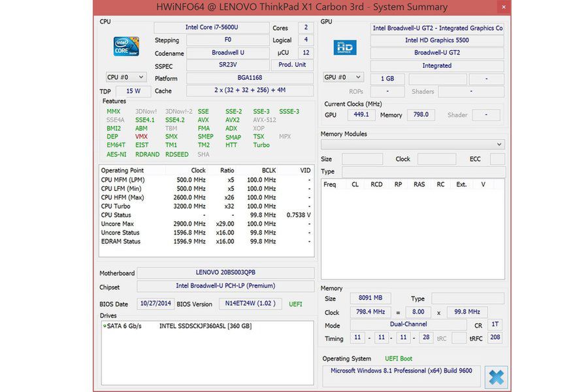Click the Intel HD Graphics logo
This screenshot has width=588, height=392.
(x=344, y=48)
